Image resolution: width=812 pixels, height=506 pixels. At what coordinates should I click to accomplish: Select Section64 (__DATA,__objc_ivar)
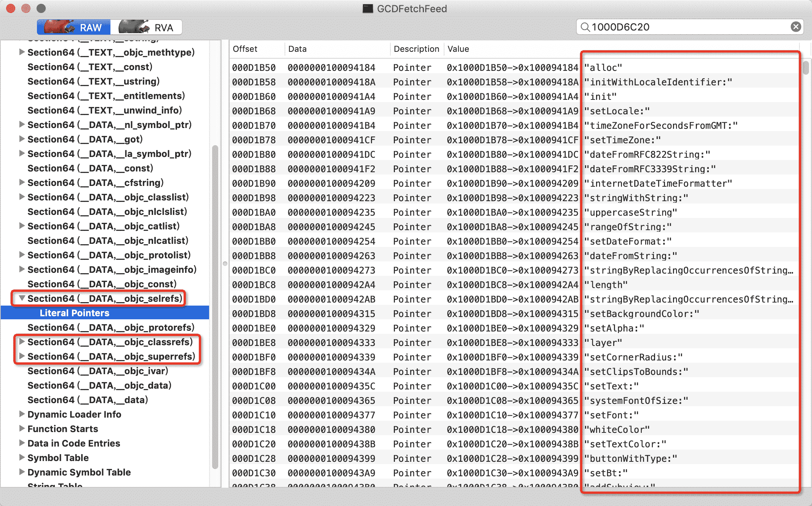98,371
